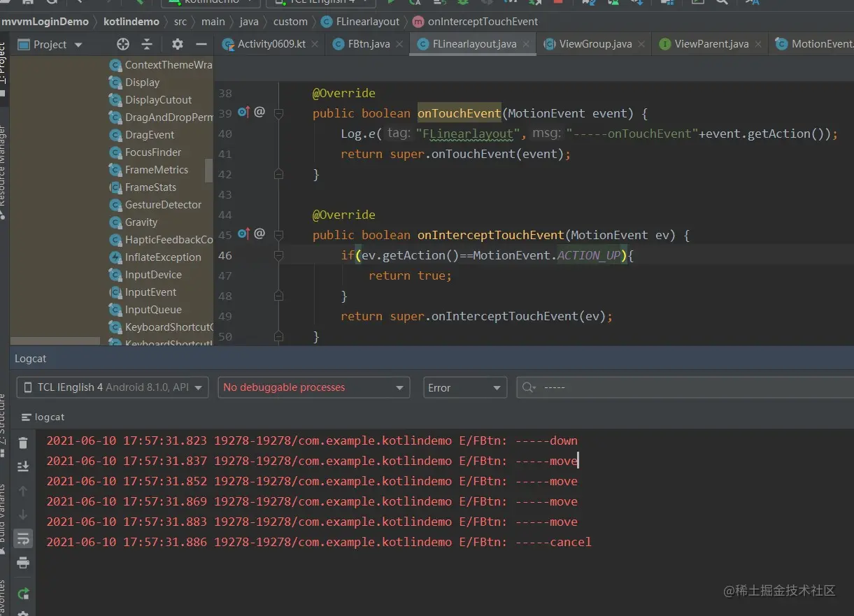
Task: Open the Error log level dropdown
Action: [x=464, y=387]
